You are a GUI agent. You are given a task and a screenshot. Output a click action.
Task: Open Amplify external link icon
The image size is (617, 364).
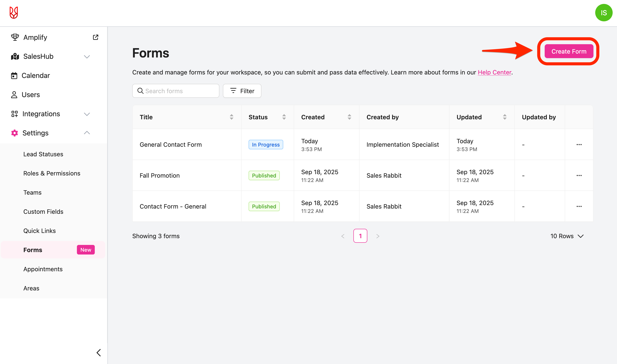[95, 37]
